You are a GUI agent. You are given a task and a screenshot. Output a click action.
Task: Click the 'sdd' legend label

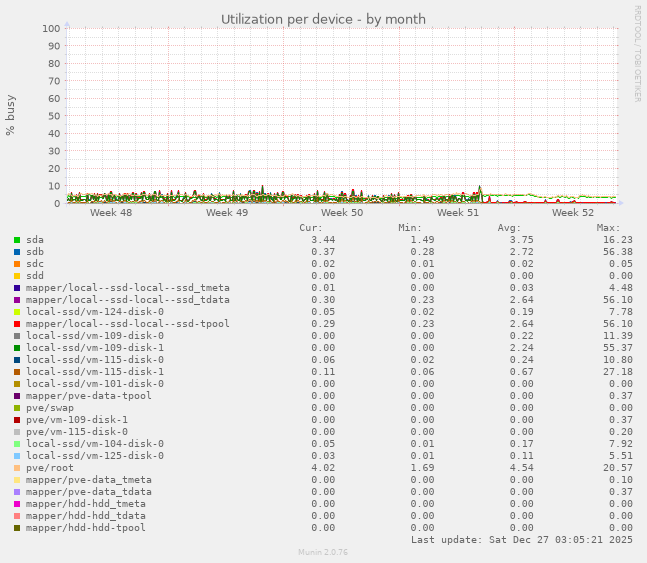tap(35, 276)
